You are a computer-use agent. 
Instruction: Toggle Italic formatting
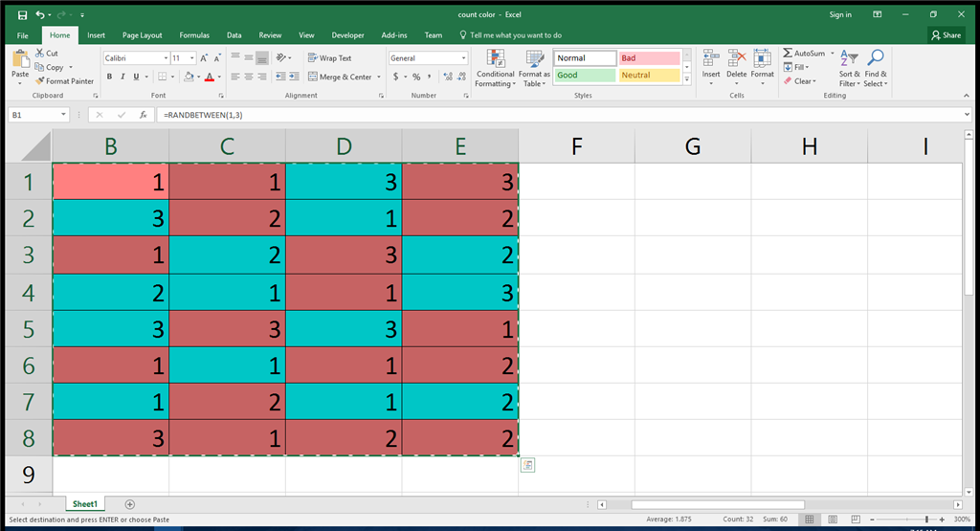[122, 77]
